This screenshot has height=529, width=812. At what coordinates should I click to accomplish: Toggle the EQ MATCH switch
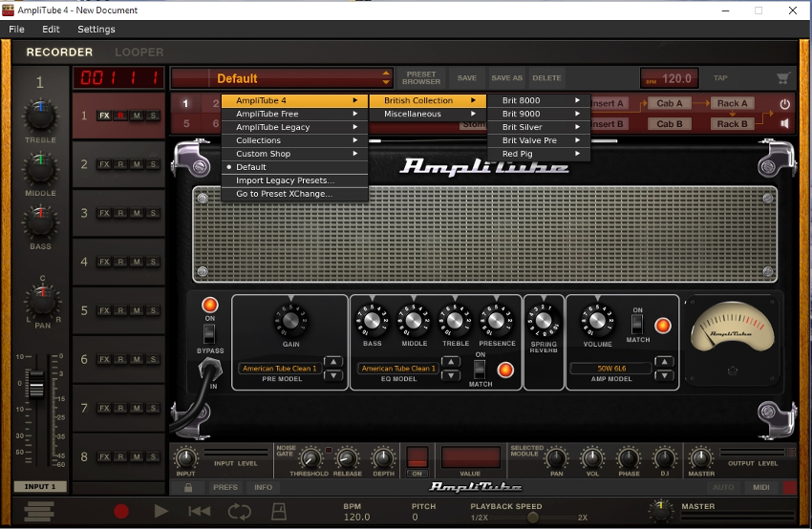click(x=480, y=369)
